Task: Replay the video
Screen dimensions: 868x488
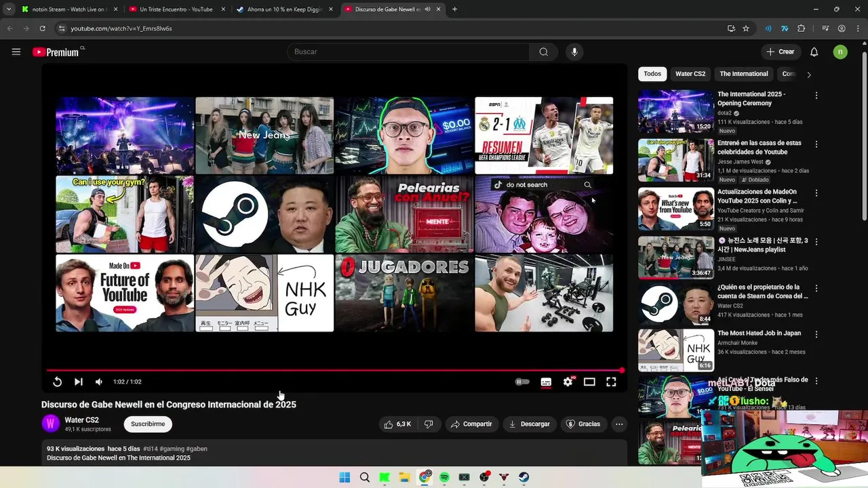Action: click(57, 382)
